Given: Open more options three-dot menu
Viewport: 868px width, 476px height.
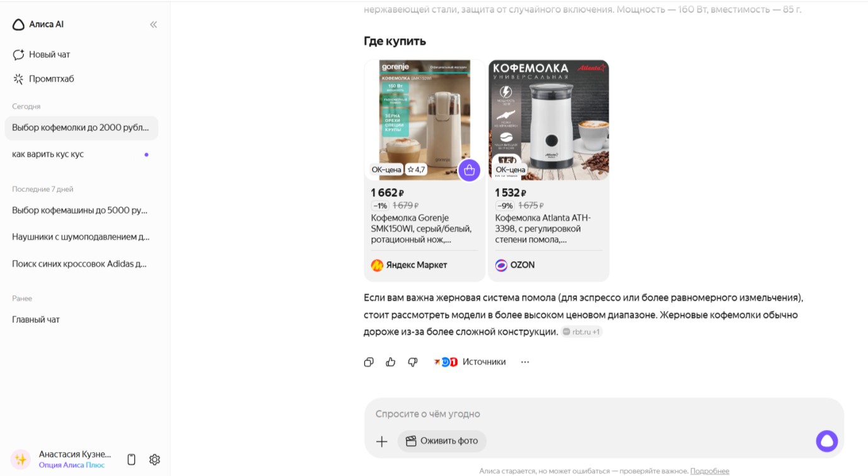Looking at the screenshot, I should 525,362.
